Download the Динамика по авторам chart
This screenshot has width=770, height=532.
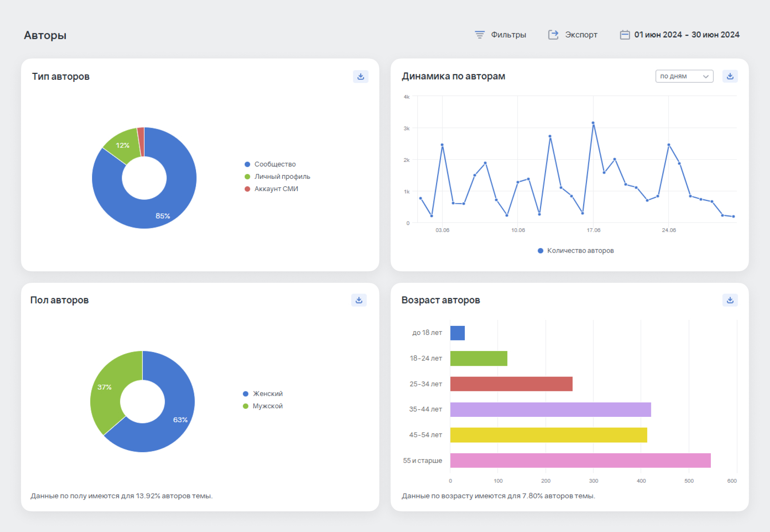click(730, 76)
